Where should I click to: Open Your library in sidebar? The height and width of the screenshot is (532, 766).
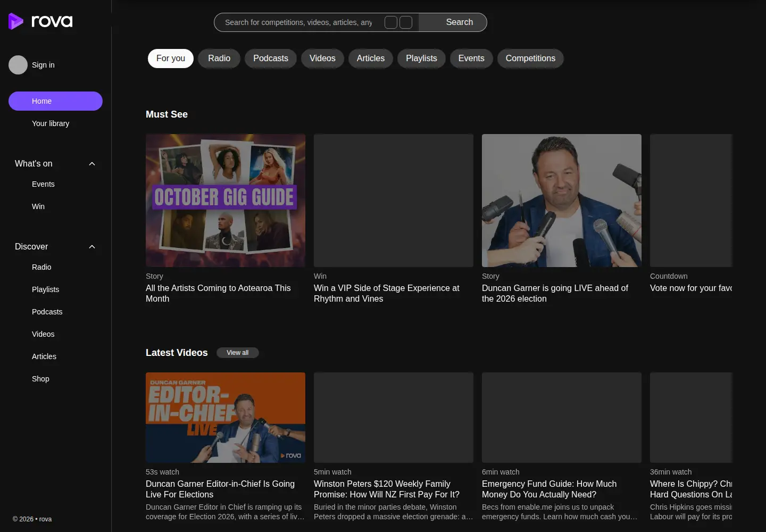pyautogui.click(x=51, y=123)
